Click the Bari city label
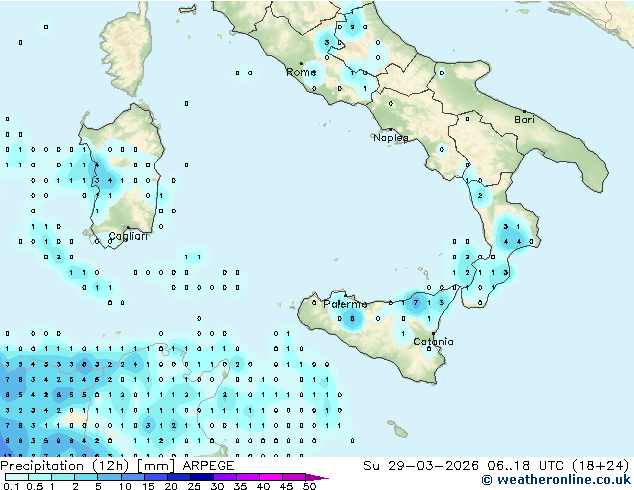 tap(524, 119)
